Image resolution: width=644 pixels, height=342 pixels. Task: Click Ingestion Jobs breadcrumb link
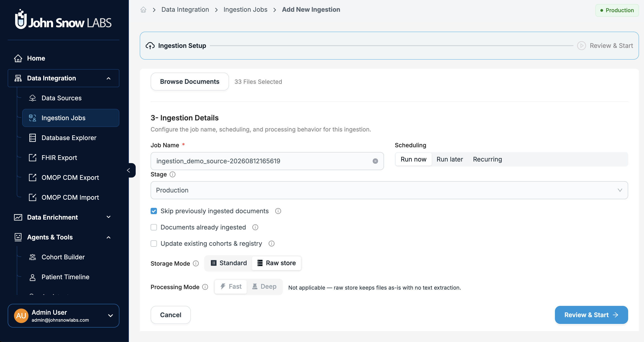point(245,9)
